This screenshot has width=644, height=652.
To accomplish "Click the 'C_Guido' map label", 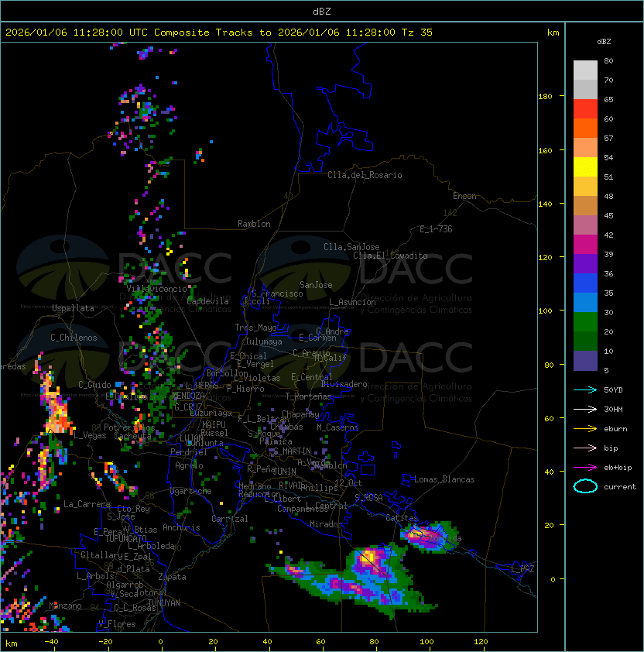I will click(94, 385).
